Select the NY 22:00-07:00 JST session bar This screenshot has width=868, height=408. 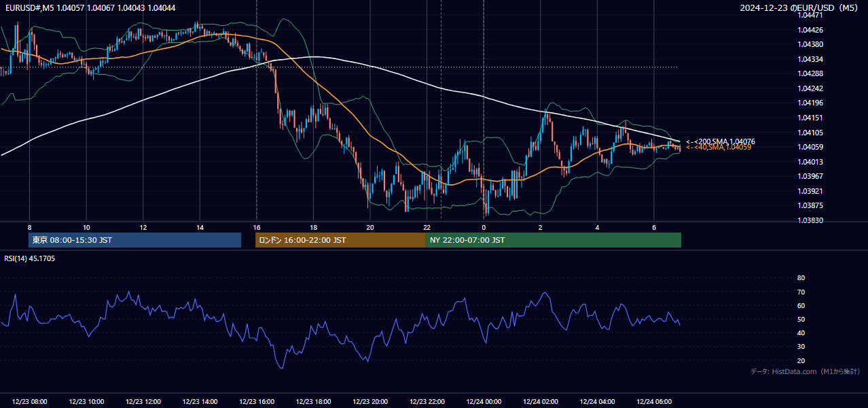pyautogui.click(x=554, y=240)
